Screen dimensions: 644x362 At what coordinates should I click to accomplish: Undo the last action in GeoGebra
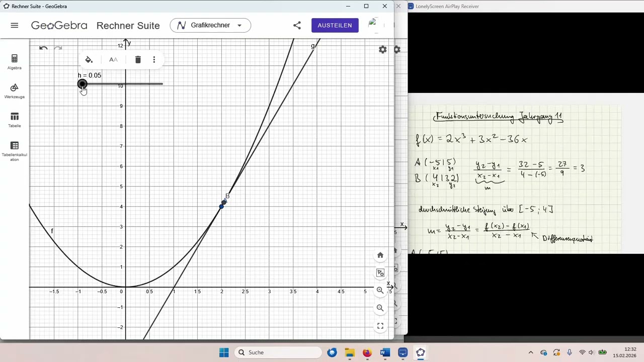(43, 48)
